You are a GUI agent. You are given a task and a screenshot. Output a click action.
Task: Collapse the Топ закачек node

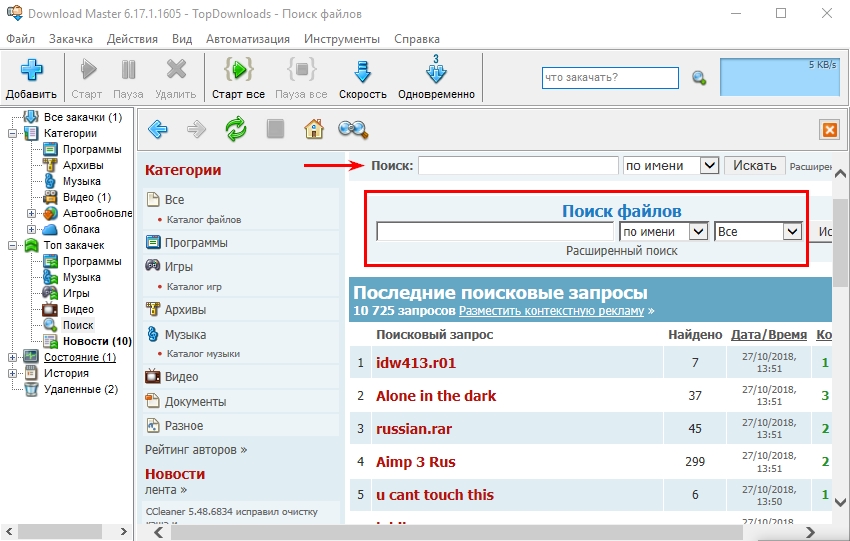point(12,246)
